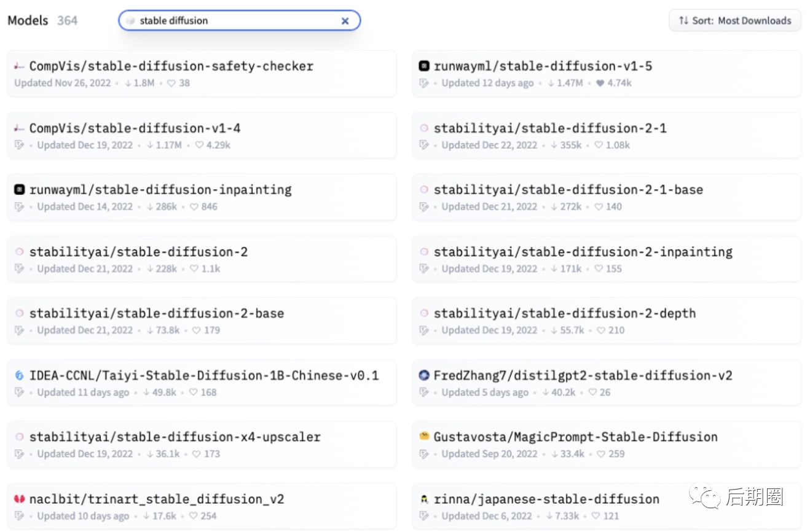Screen dimensions: 810x532
Task: Click the 1.8M downloads count
Action: 144,83
